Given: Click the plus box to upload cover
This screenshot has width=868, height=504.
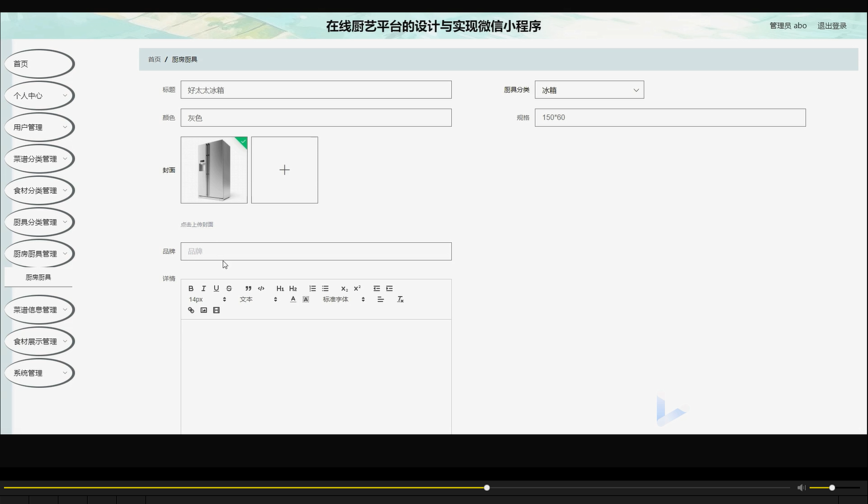Looking at the screenshot, I should [285, 170].
